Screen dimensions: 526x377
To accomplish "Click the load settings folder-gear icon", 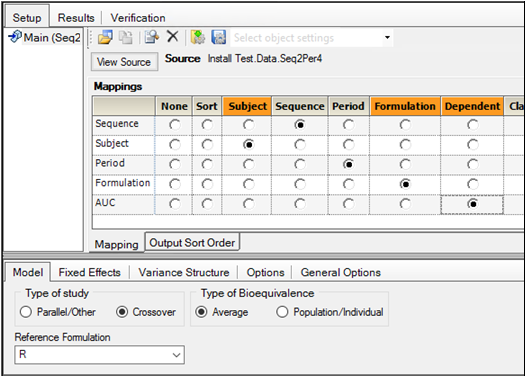I will point(198,37).
